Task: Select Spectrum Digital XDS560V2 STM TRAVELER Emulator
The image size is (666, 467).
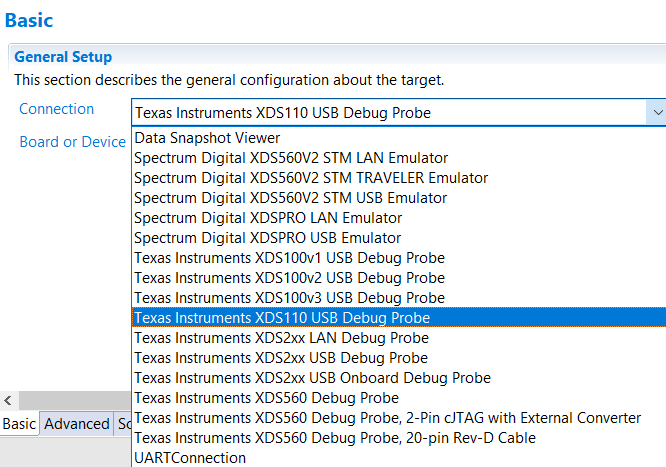Action: (311, 178)
